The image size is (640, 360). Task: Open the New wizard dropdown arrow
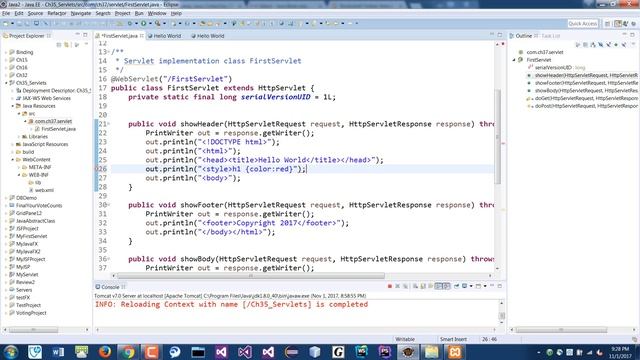click(x=12, y=24)
